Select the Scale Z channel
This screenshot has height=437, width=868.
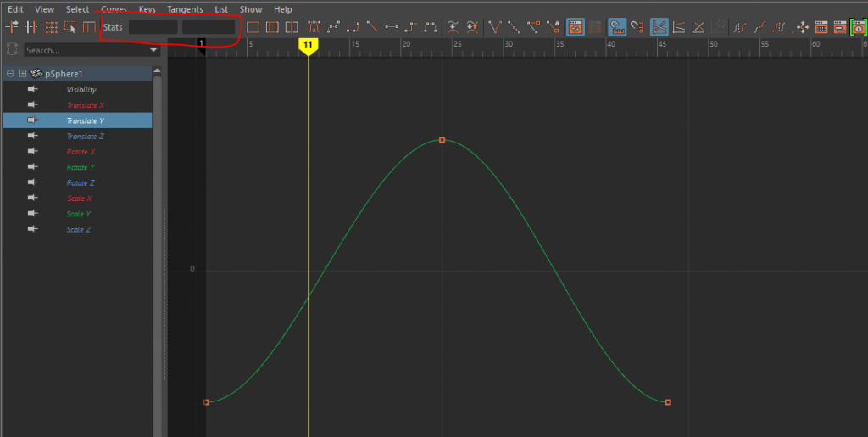point(79,229)
